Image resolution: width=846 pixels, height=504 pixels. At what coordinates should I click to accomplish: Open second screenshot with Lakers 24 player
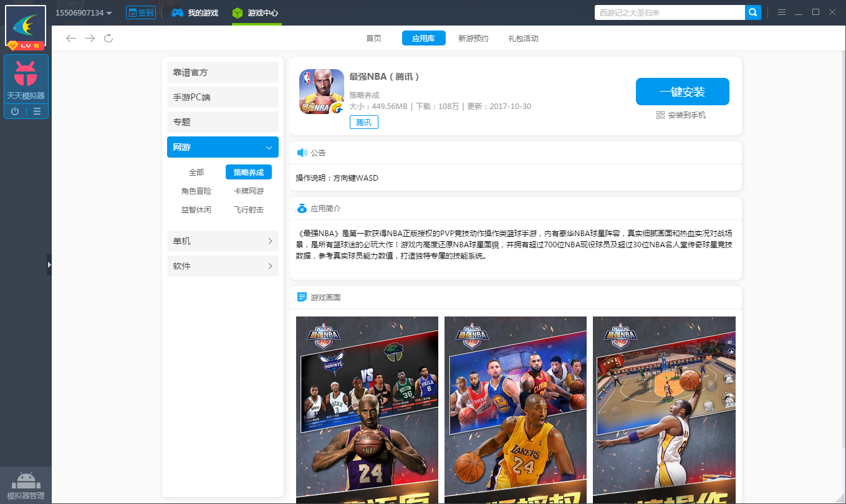pyautogui.click(x=516, y=409)
